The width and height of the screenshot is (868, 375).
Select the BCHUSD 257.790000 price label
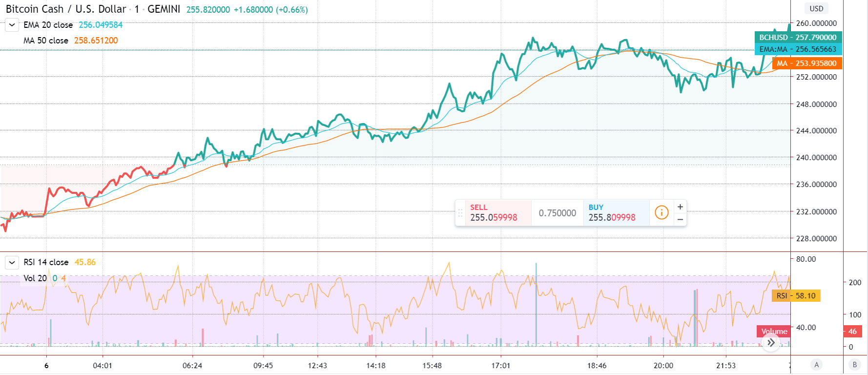(798, 37)
